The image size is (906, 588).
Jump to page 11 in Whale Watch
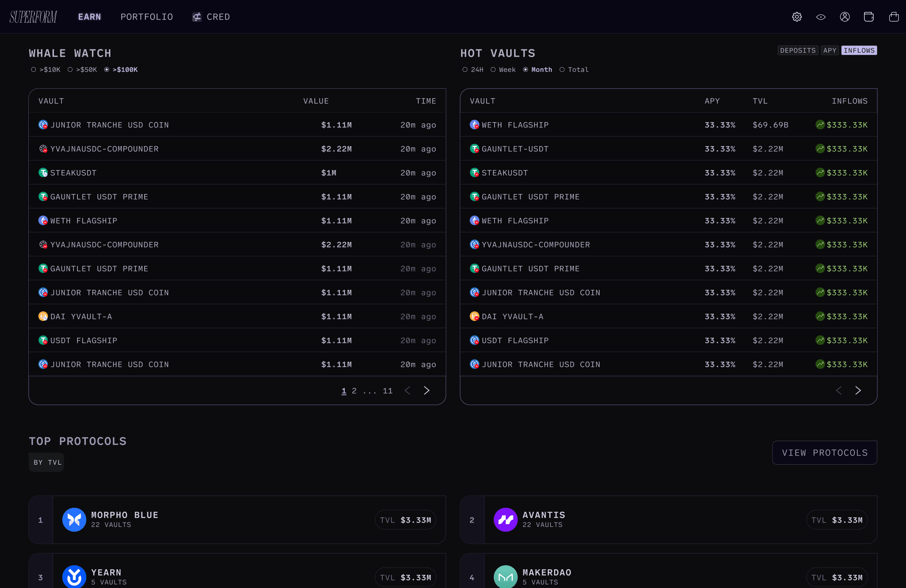[387, 391]
